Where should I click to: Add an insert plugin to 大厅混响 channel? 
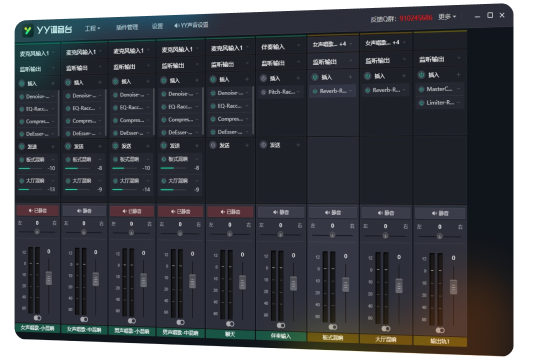404,76
